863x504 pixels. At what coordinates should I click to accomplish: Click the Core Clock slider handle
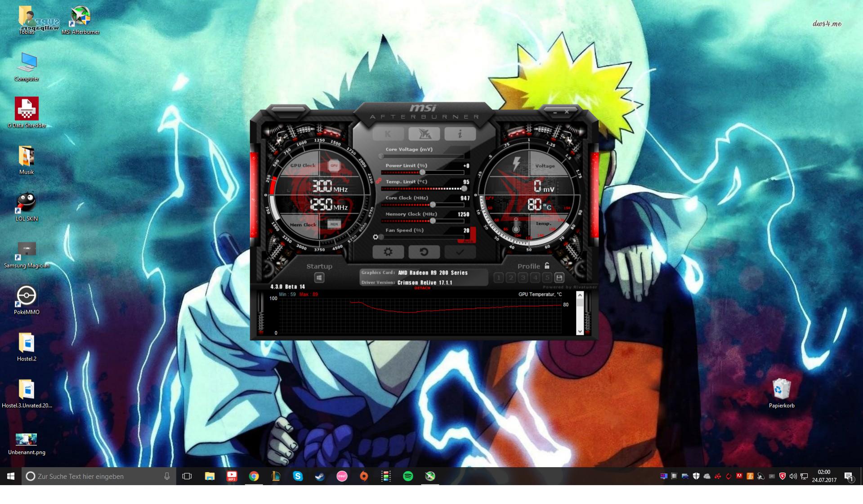point(433,205)
